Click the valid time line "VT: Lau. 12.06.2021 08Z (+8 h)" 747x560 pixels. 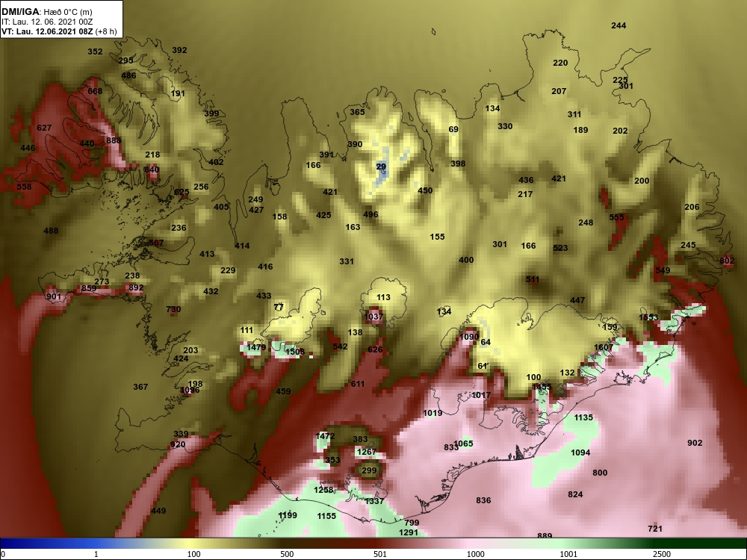point(58,31)
